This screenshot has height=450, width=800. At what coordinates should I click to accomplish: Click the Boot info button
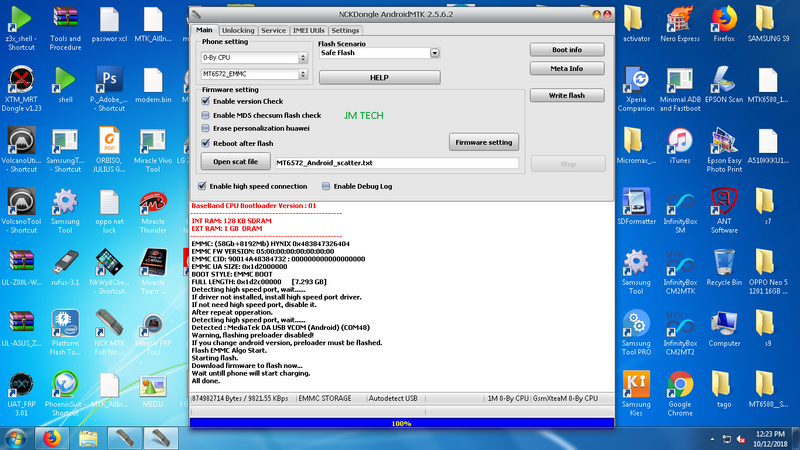click(567, 49)
